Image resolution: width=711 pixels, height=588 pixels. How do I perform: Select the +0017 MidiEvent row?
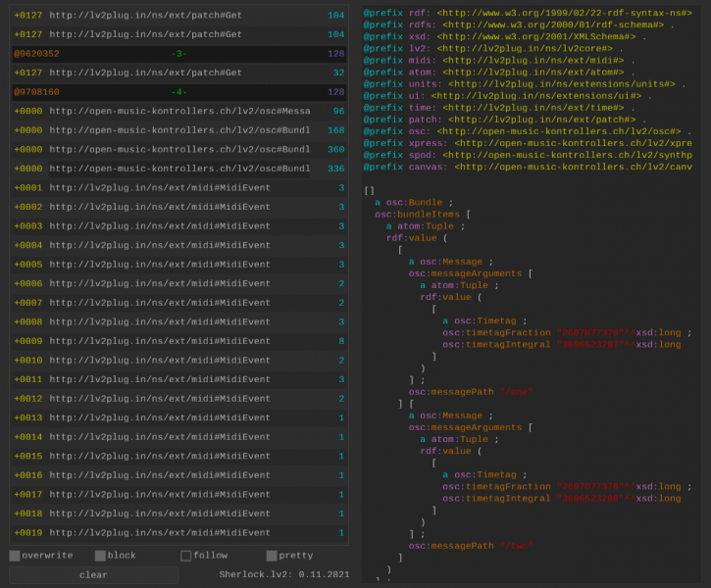178,495
